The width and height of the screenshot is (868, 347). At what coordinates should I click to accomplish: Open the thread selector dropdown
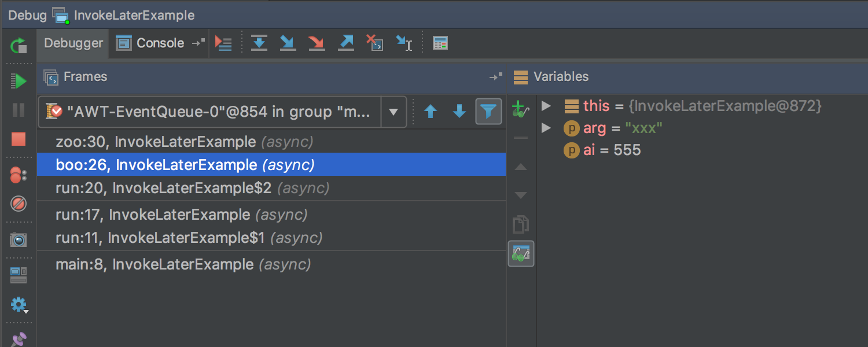393,112
